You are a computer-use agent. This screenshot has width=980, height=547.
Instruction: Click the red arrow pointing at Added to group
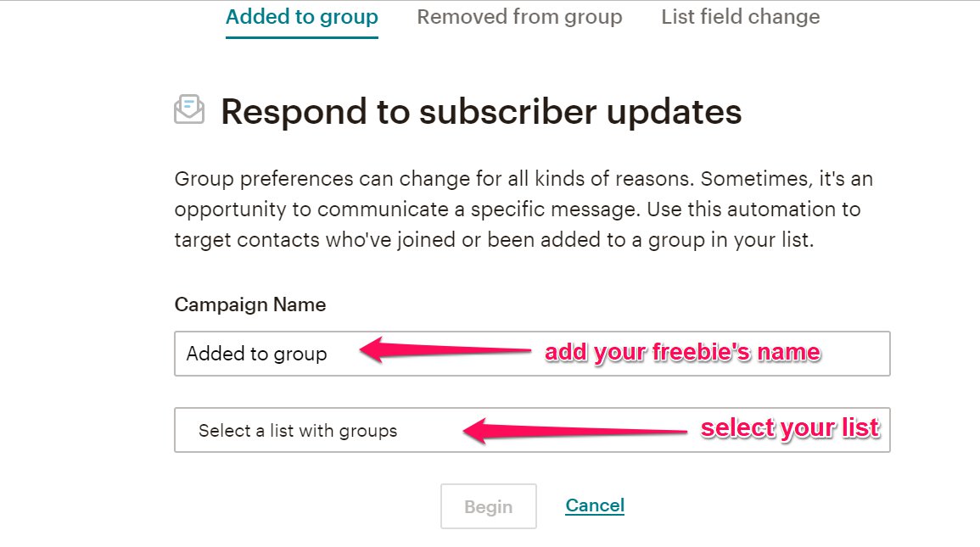445,350
